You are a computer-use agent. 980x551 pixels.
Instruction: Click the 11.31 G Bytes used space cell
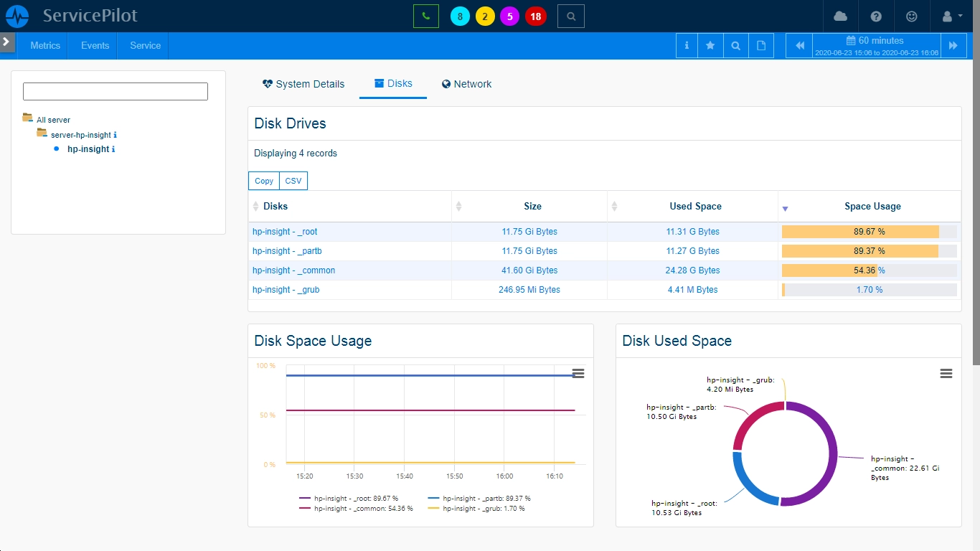tap(692, 232)
